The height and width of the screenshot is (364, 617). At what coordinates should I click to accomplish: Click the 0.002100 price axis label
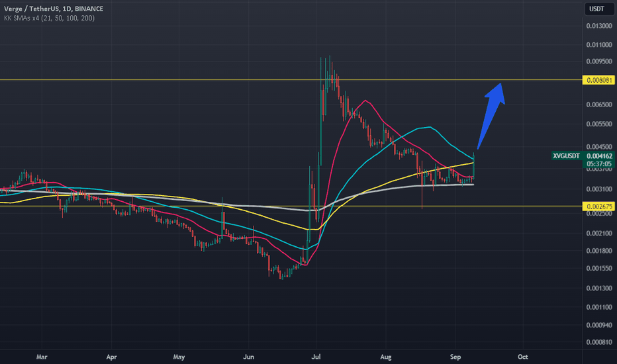click(x=599, y=234)
